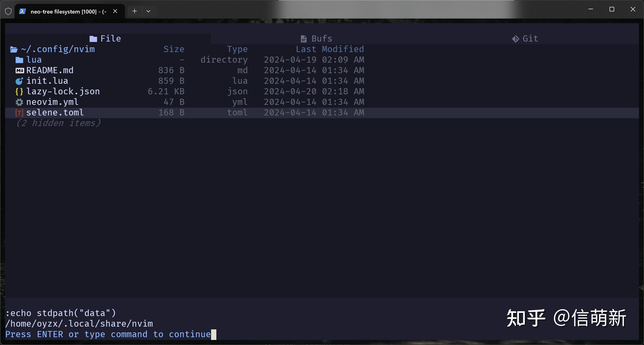This screenshot has width=644, height=345.
Task: Select the README.md row in the tree
Action: coord(50,70)
